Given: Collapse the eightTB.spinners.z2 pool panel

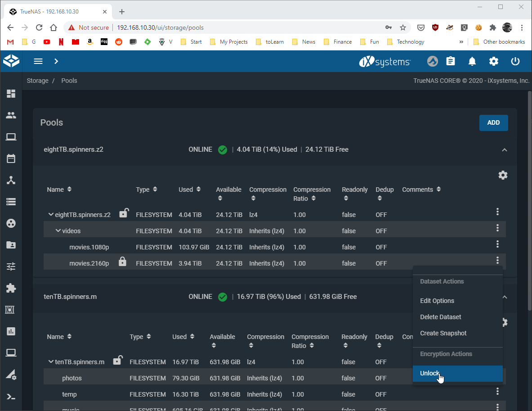Looking at the screenshot, I should (505, 150).
